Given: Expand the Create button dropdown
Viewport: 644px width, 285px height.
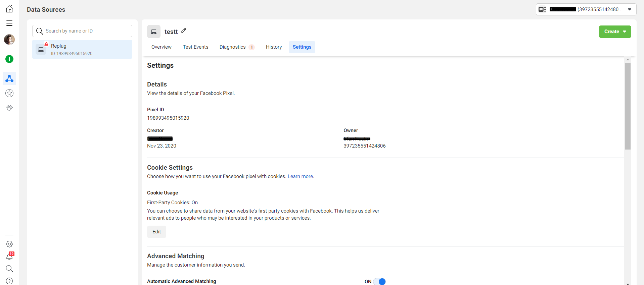Looking at the screenshot, I should pos(615,32).
